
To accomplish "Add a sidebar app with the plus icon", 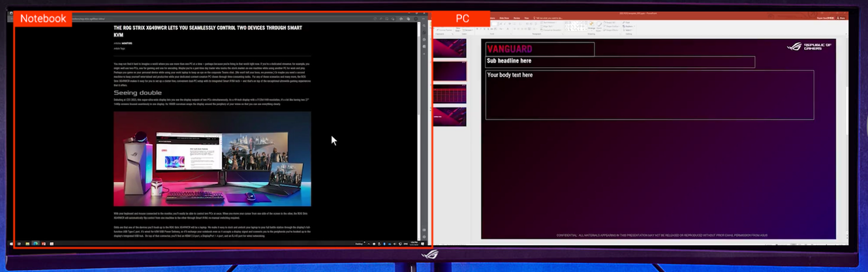I will click(x=424, y=54).
